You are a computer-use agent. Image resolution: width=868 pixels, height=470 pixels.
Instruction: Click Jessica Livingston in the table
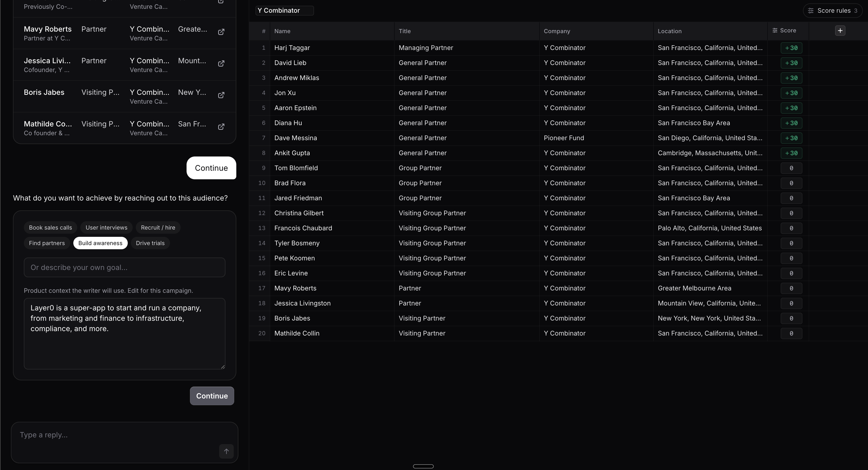tap(303, 303)
